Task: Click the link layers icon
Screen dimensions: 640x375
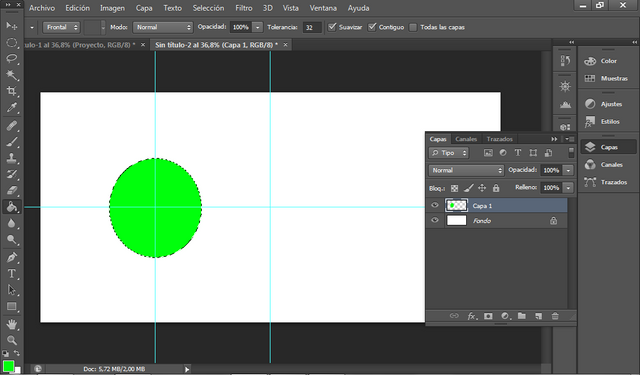Action: (x=454, y=316)
